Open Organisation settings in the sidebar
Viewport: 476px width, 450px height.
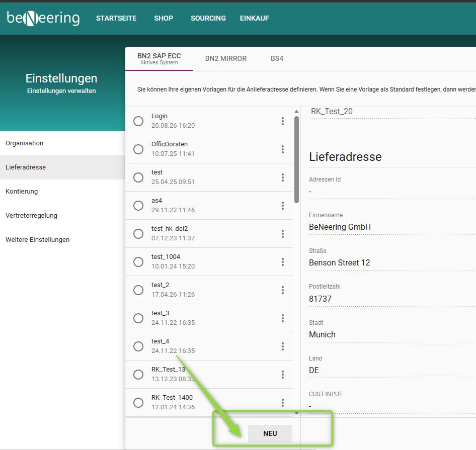(x=62, y=143)
